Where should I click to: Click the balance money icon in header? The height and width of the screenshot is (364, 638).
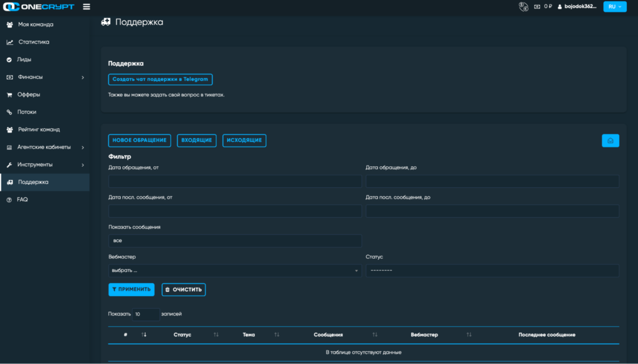(537, 6)
